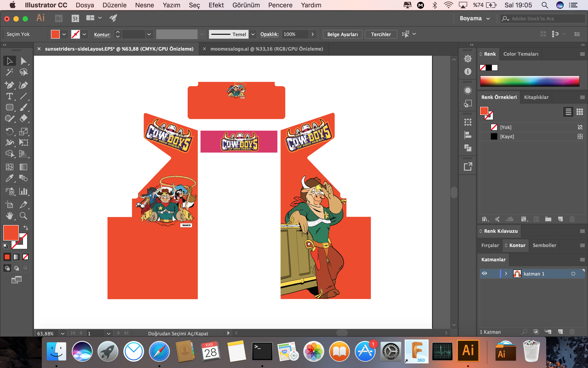Select the [Kayıt] black swatch

532,137
